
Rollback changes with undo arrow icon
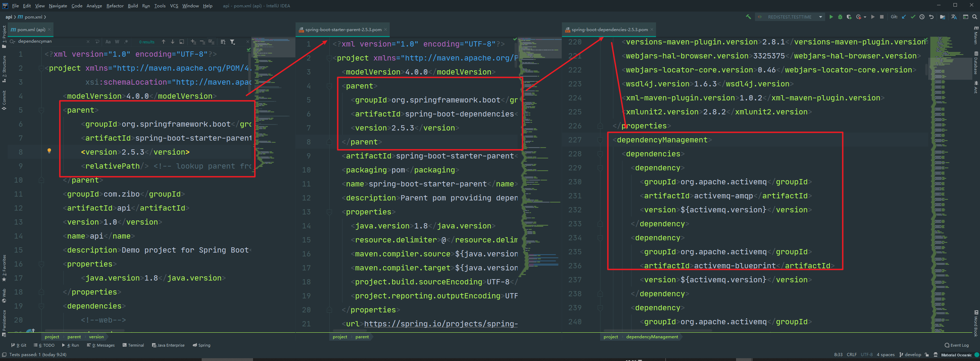click(x=931, y=17)
